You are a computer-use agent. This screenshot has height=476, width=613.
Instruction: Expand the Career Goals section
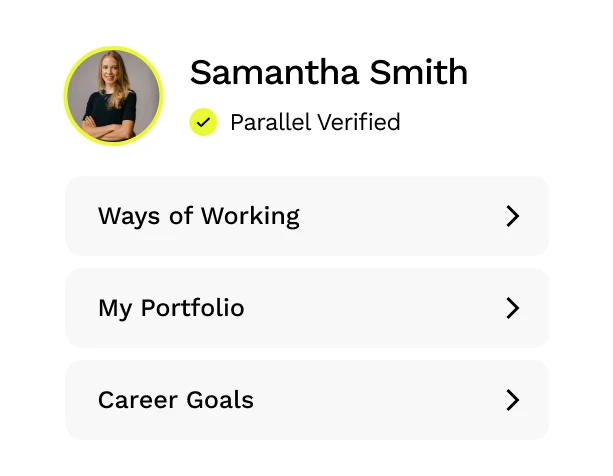(x=307, y=400)
